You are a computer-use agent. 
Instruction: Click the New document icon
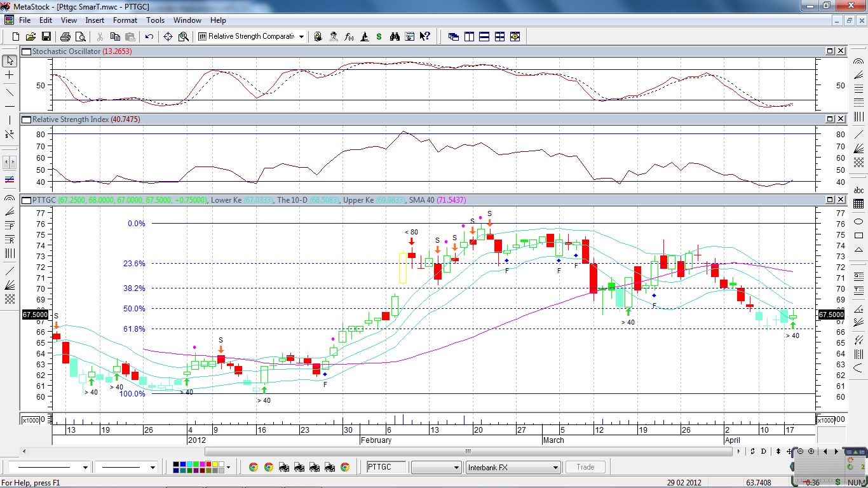click(x=16, y=37)
